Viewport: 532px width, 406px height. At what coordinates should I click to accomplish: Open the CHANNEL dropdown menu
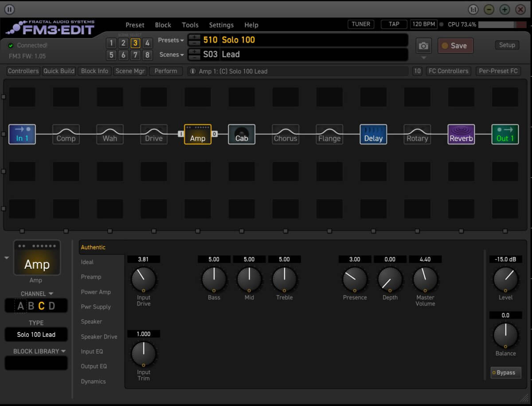coord(37,293)
